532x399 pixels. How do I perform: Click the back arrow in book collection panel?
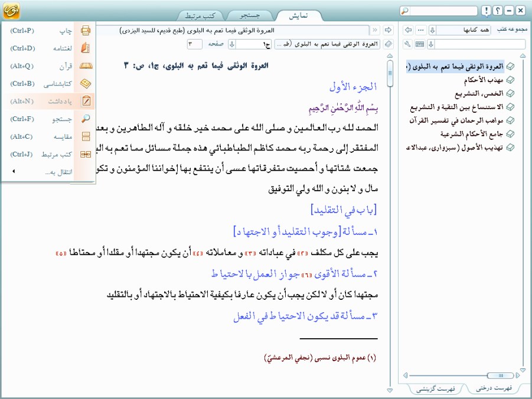coord(408,30)
